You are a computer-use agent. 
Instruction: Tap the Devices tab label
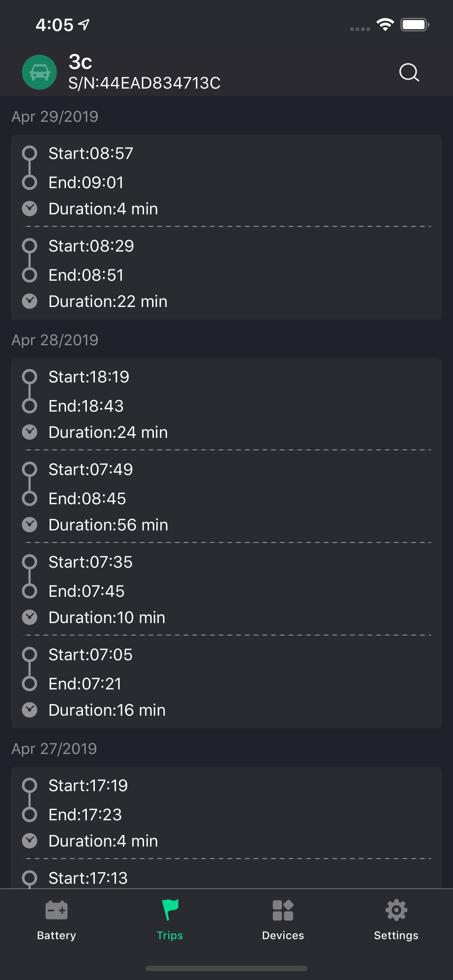tap(283, 936)
